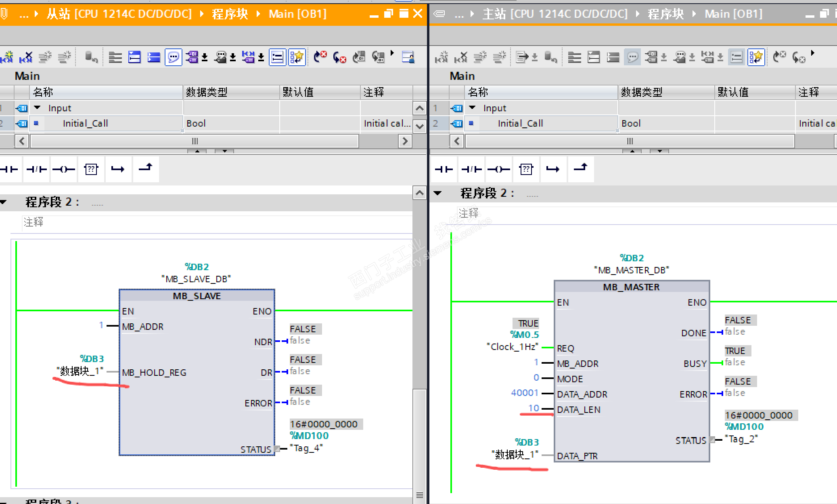Toggle network comments icon in slave toolbar

coord(277,57)
